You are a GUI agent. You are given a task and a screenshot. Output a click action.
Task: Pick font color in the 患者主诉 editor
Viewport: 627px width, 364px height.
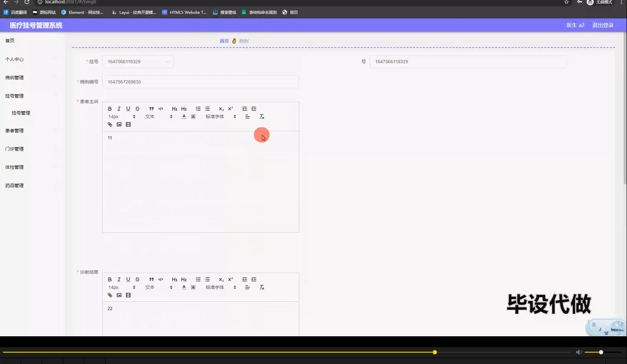coord(184,117)
